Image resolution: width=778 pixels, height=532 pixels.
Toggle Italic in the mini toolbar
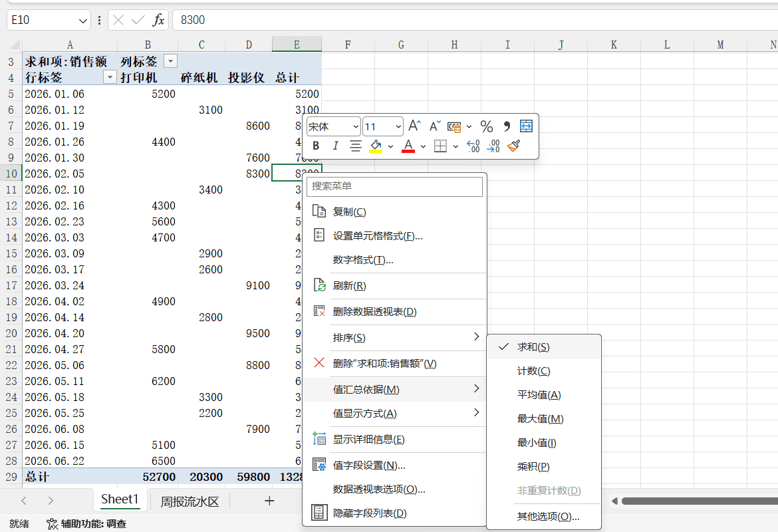pyautogui.click(x=335, y=146)
